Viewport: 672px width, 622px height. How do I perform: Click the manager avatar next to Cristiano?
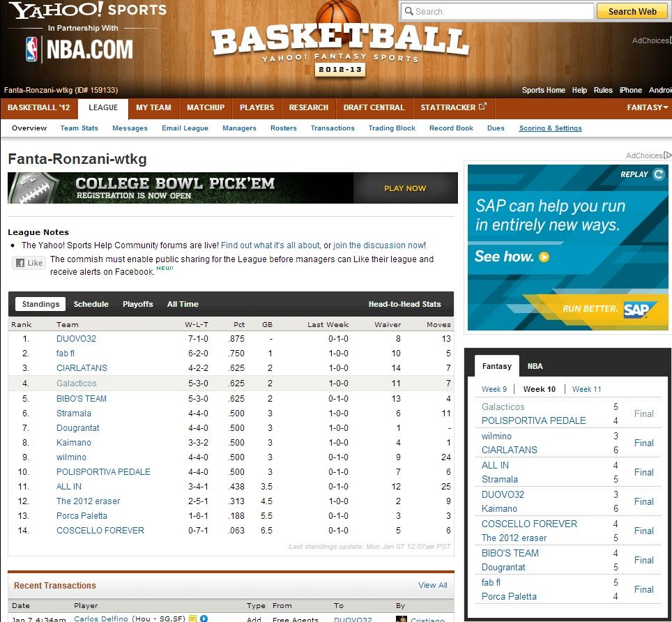(401, 619)
